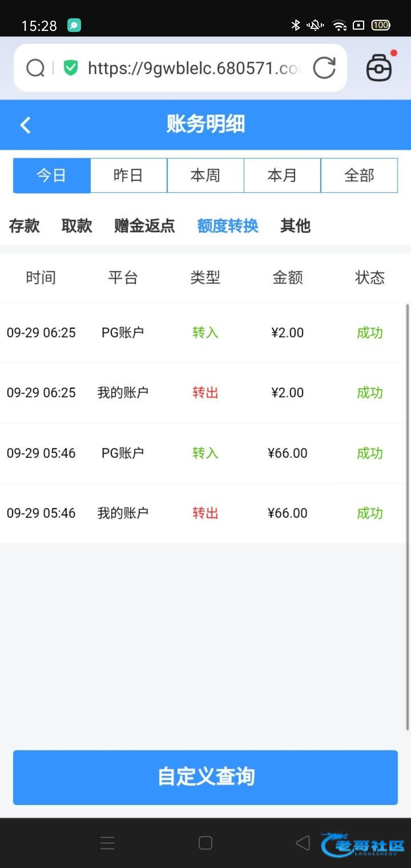Tap the 自定义查询 button

tap(205, 777)
